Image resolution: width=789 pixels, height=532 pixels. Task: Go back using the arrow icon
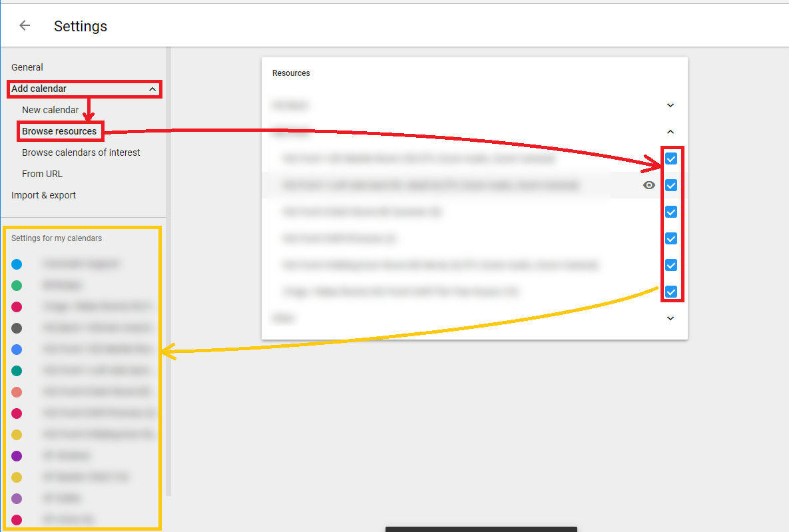coord(25,26)
